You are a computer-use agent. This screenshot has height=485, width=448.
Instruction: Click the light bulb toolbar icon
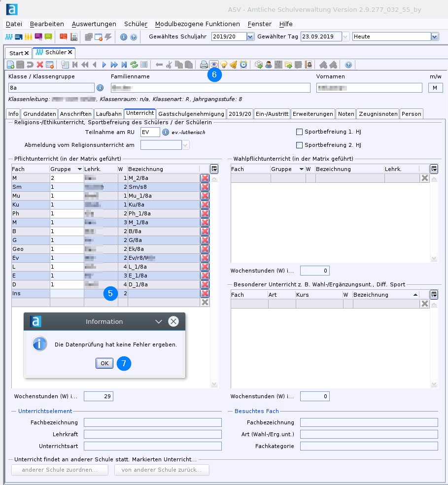(x=224, y=65)
